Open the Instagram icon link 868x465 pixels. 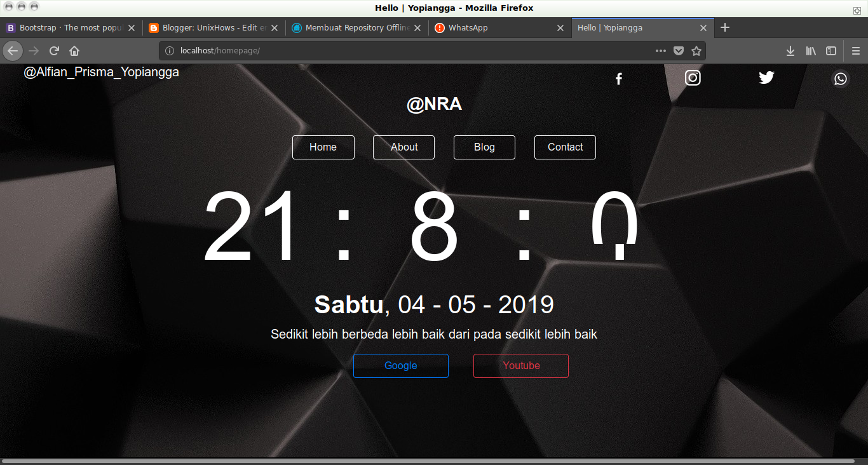pyautogui.click(x=693, y=77)
